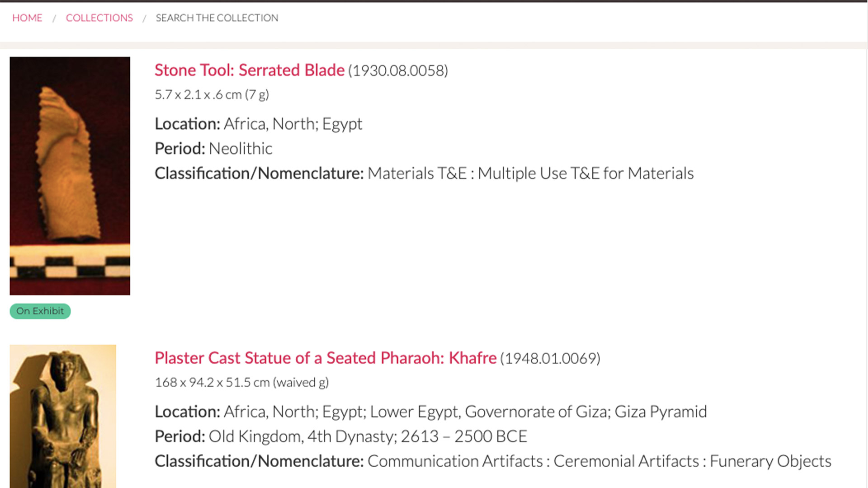The height and width of the screenshot is (488, 868).
Task: Select accession number 1930.08.0058
Action: click(398, 70)
